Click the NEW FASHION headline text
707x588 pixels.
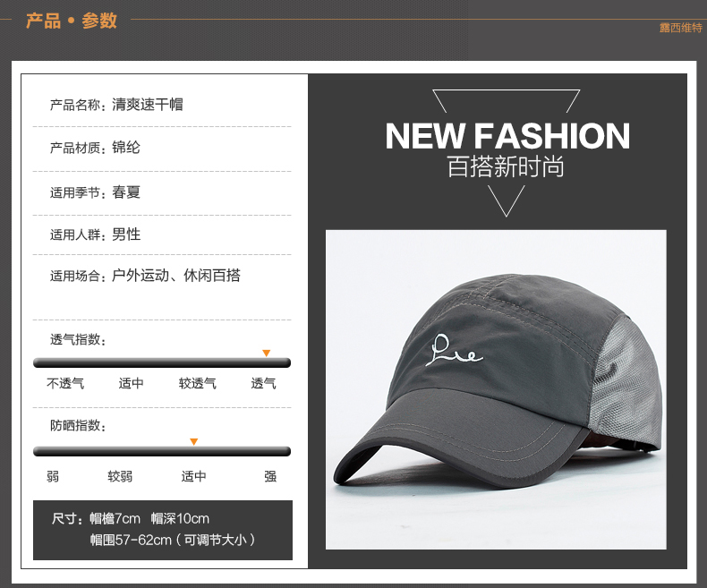pyautogui.click(x=507, y=136)
